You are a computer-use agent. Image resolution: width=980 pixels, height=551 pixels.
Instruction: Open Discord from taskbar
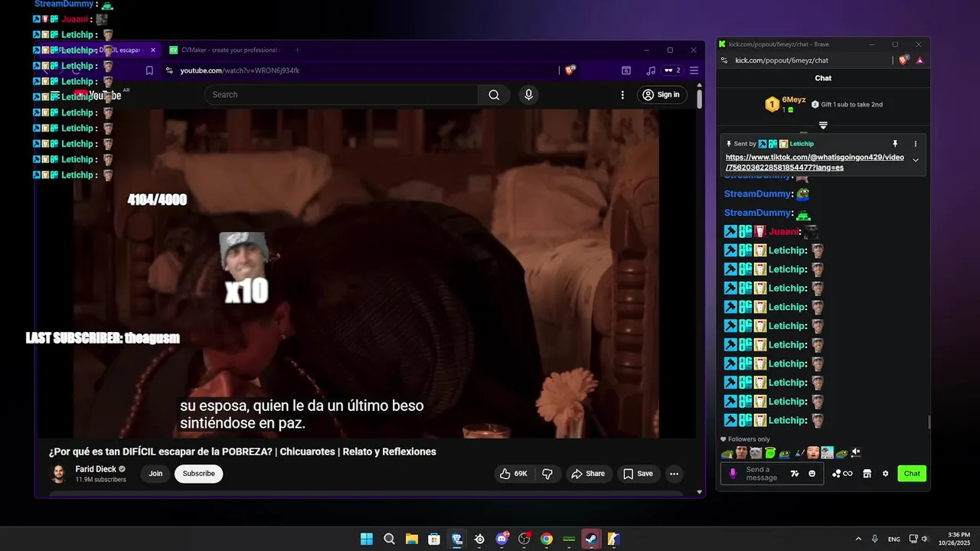coord(502,539)
